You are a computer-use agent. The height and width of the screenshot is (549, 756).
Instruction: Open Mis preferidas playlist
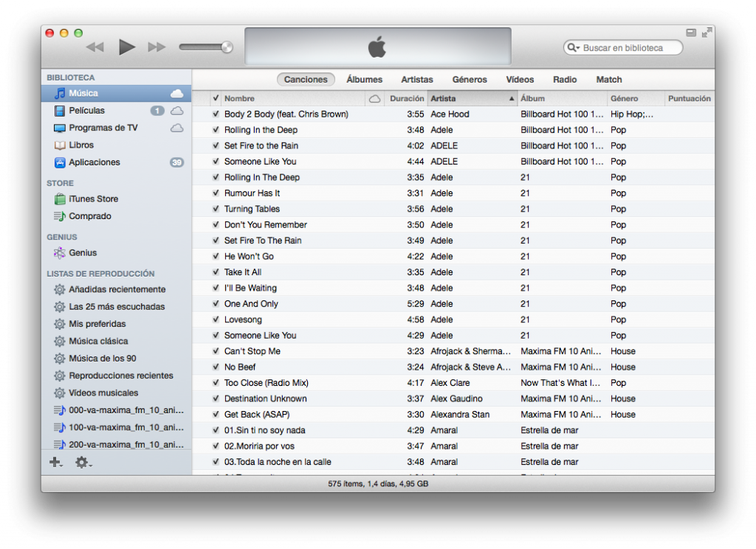(116, 324)
